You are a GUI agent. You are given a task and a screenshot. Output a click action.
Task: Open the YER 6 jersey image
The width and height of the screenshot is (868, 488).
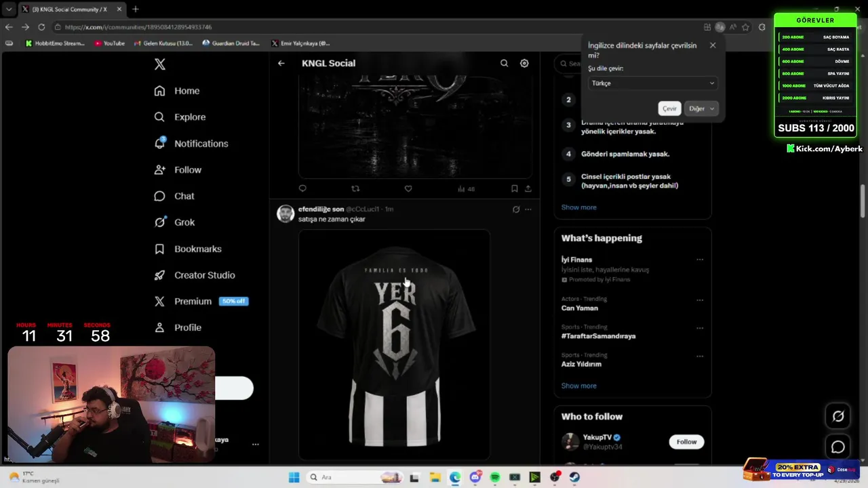tap(394, 344)
